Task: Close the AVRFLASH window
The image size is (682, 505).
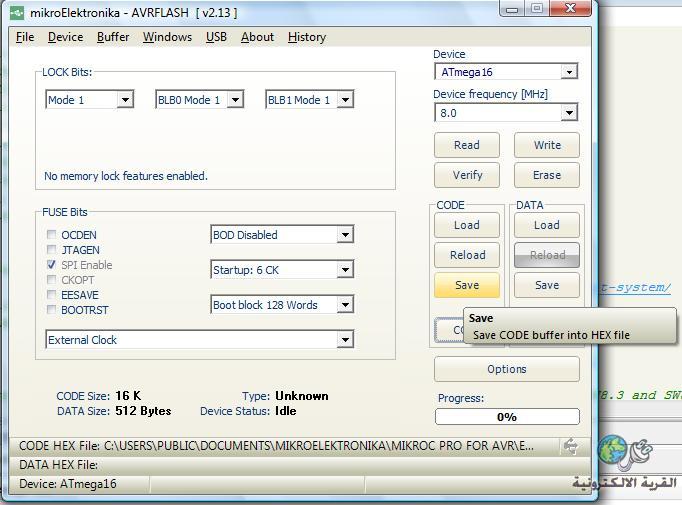Action: tap(570, 9)
